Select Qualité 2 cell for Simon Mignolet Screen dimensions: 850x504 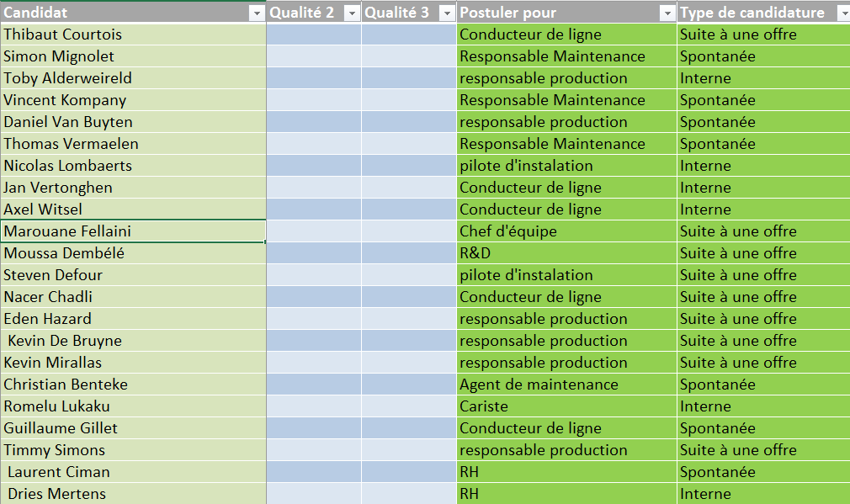pos(314,56)
